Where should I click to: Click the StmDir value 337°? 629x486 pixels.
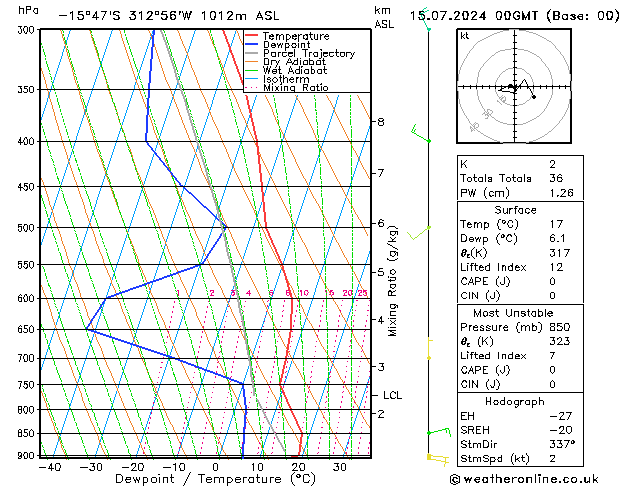(562, 444)
